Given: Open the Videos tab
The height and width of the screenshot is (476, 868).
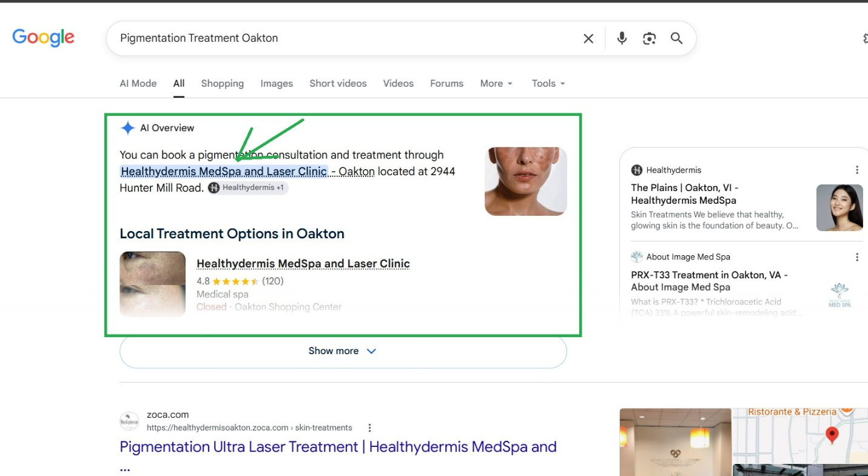Looking at the screenshot, I should (x=399, y=84).
